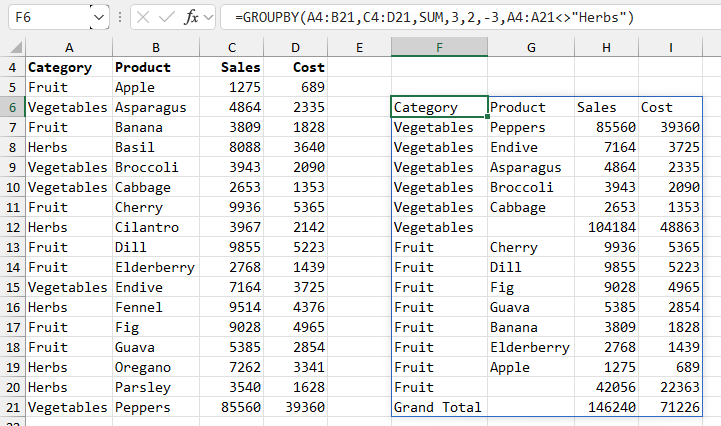721x426 pixels.
Task: Click Grand Total sales 146240
Action: pyautogui.click(x=607, y=408)
